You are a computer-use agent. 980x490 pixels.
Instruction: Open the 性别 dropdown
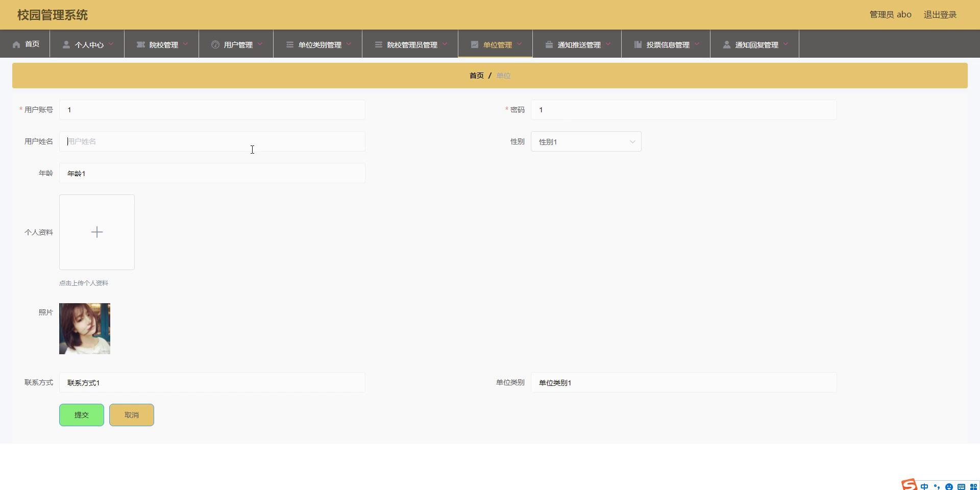tap(586, 142)
